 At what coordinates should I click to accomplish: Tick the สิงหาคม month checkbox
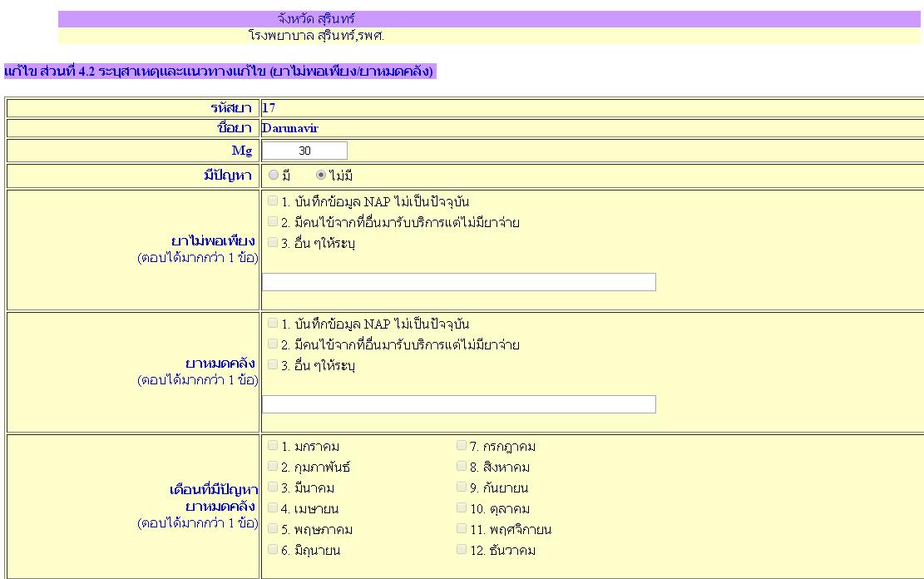coord(462,466)
